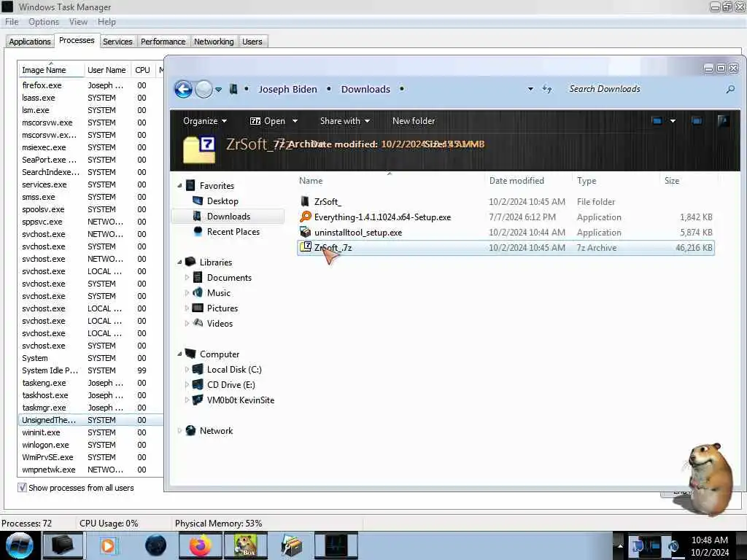This screenshot has width=747, height=560.
Task: Sort files by Name column
Action: click(390, 181)
